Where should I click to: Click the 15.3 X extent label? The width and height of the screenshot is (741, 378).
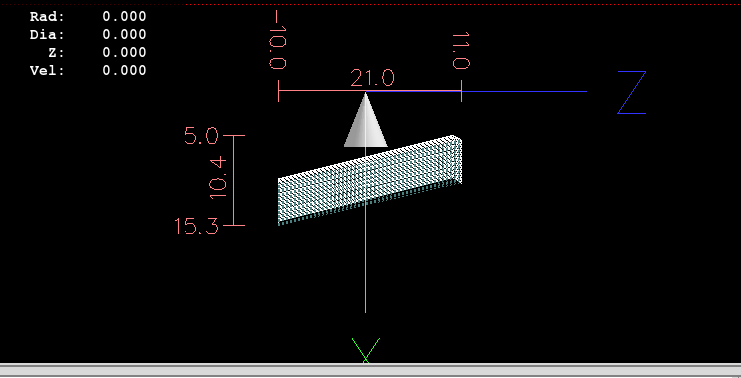pyautogui.click(x=197, y=226)
